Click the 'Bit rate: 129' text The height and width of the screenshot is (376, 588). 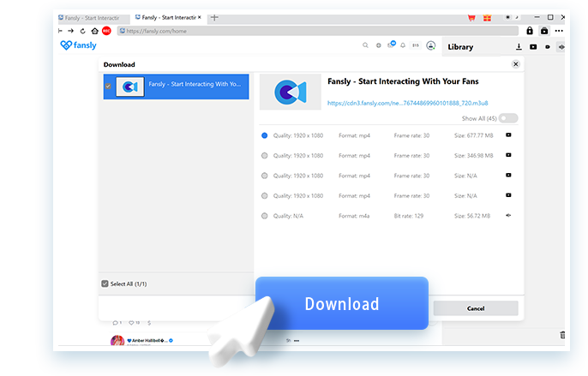409,216
